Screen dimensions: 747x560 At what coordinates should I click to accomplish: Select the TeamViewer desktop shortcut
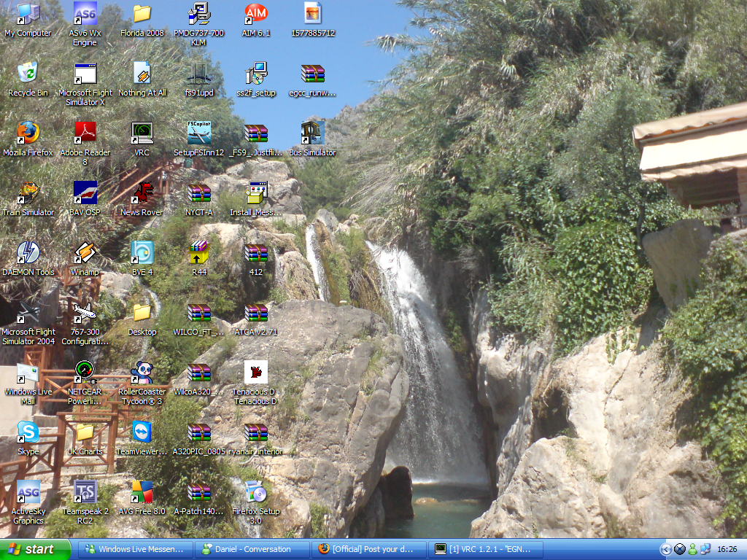pyautogui.click(x=142, y=432)
